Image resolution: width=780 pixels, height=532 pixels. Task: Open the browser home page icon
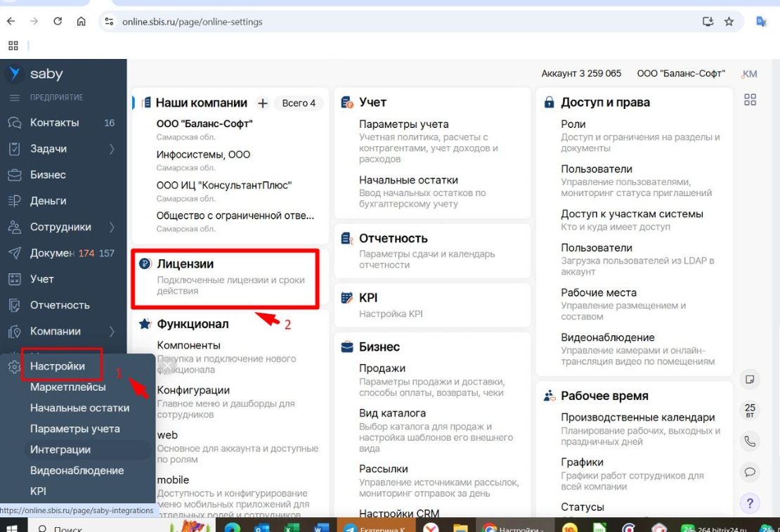click(x=81, y=21)
